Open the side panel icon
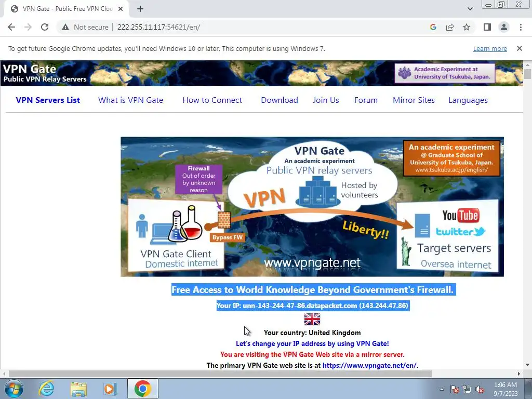The width and height of the screenshot is (532, 399). 487,27
